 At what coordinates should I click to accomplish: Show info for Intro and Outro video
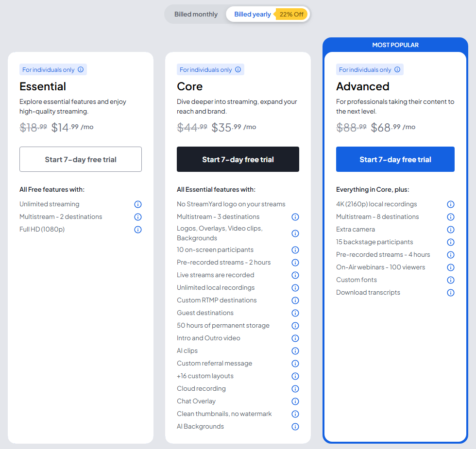pyautogui.click(x=295, y=338)
